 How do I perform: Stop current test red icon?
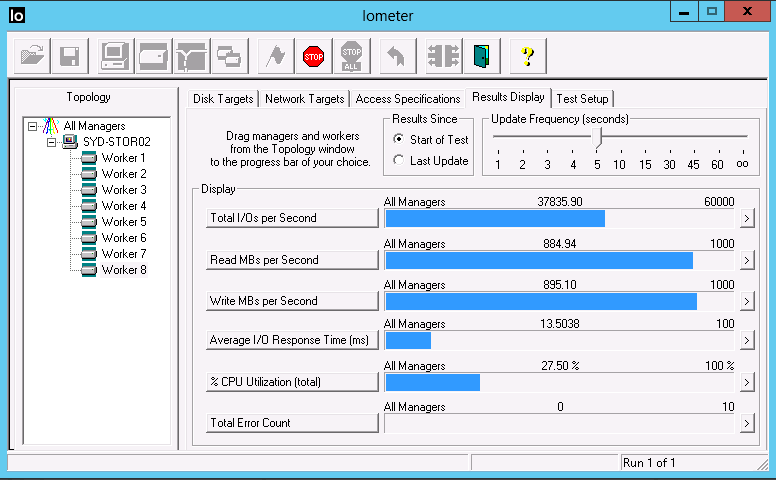tap(313, 56)
